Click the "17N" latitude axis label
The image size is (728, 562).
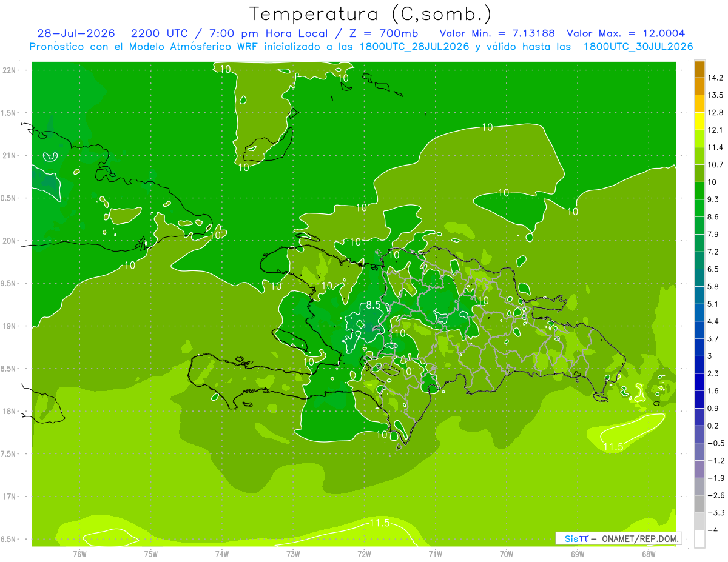pos(9,497)
